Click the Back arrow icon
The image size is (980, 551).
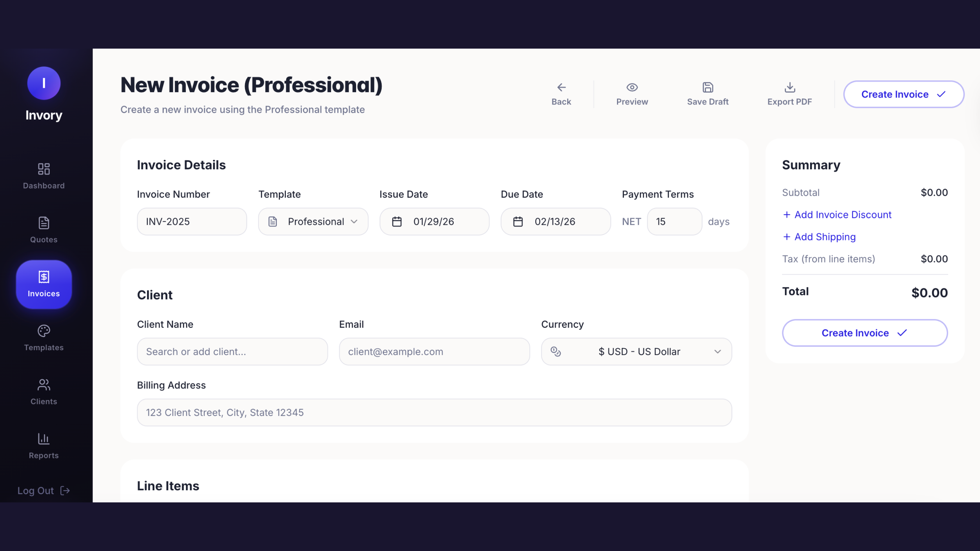point(561,87)
